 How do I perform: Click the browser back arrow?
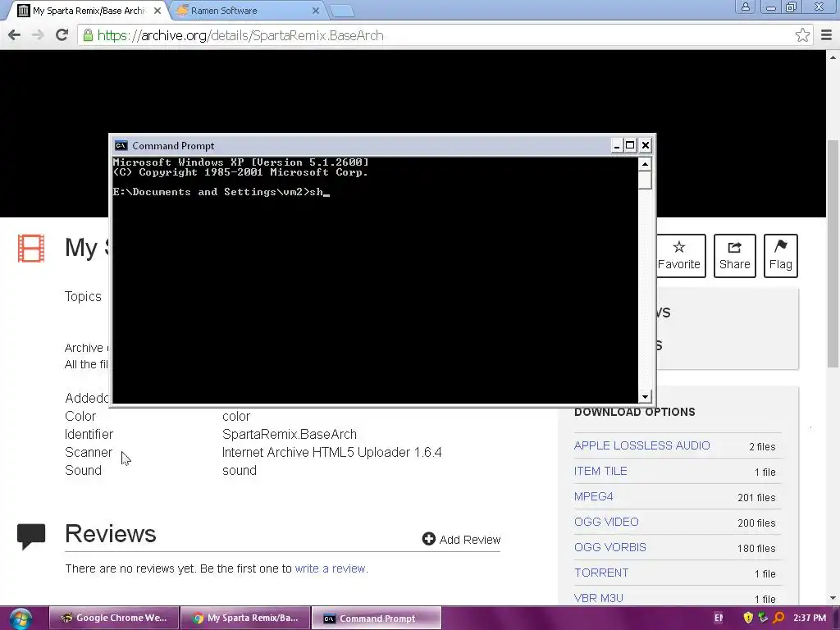click(x=15, y=35)
